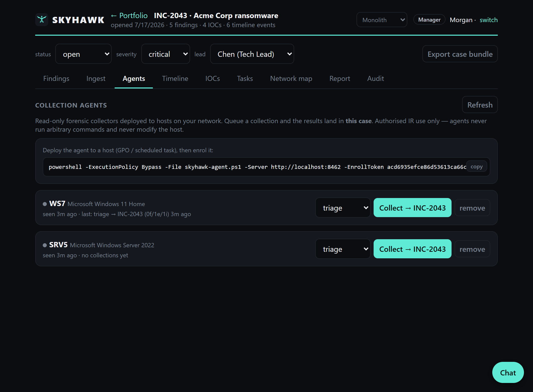Image resolution: width=533 pixels, height=392 pixels.
Task: Remove the SRV5 agent
Action: 472,249
